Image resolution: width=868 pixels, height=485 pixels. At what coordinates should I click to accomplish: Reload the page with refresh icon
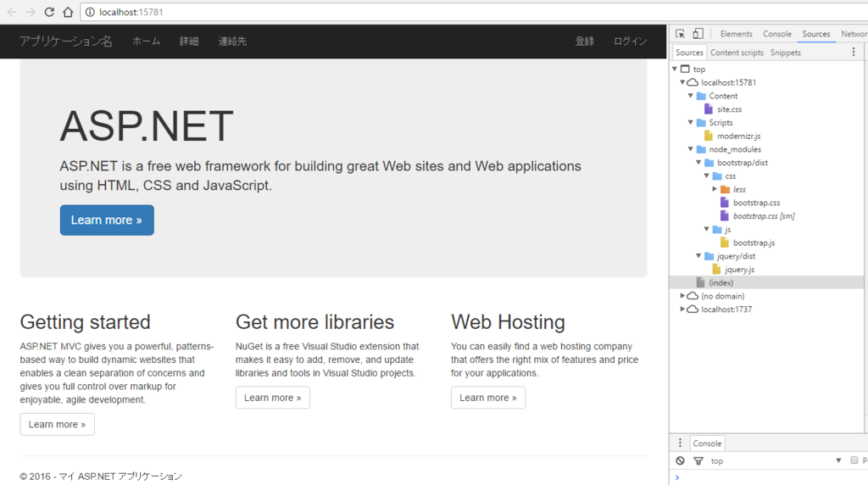[x=49, y=12]
